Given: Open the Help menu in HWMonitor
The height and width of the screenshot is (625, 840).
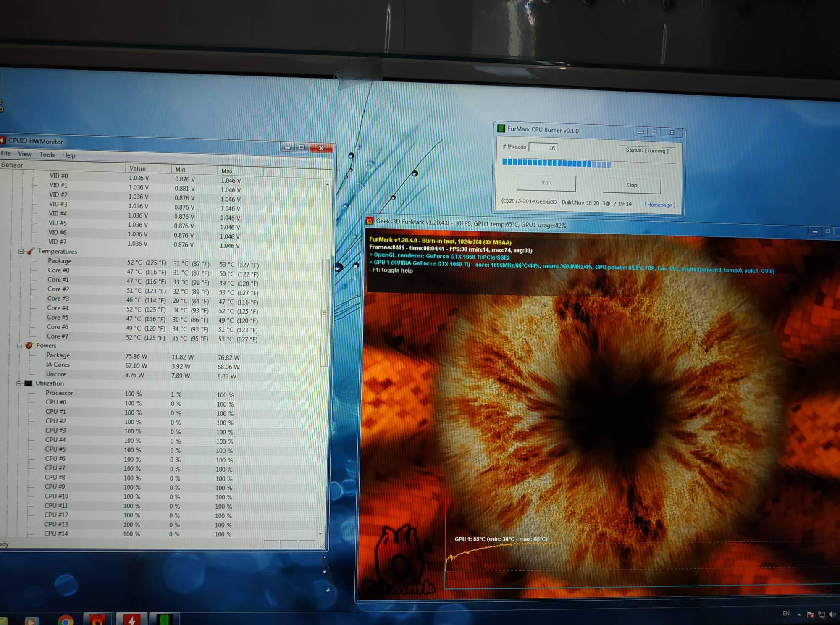Looking at the screenshot, I should [x=68, y=155].
